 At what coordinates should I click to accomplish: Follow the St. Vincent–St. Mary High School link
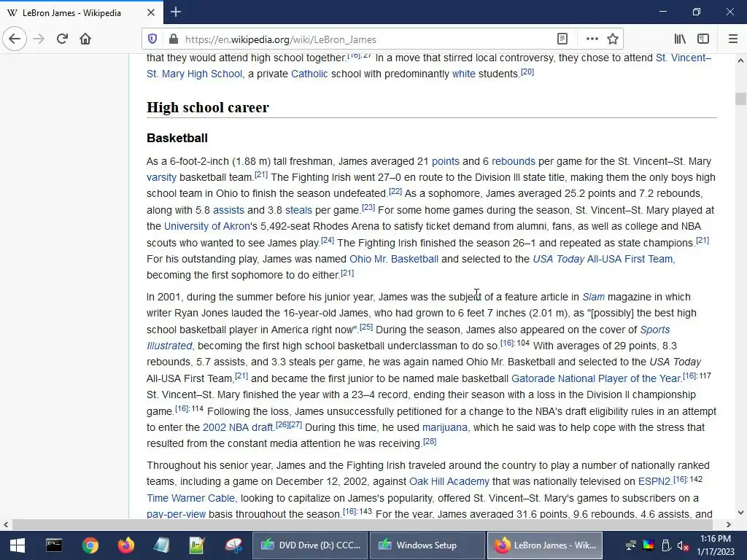[x=194, y=74]
